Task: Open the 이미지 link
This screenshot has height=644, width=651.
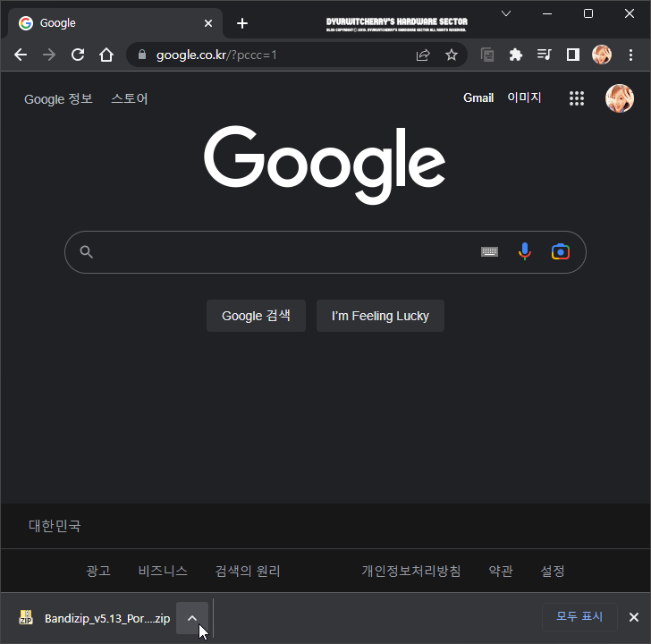Action: [x=524, y=97]
